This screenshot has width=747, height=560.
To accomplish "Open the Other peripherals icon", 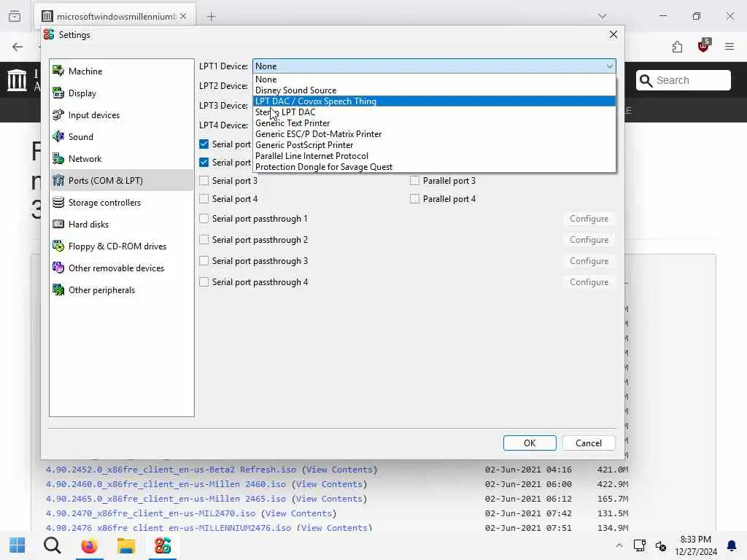I will pos(58,290).
